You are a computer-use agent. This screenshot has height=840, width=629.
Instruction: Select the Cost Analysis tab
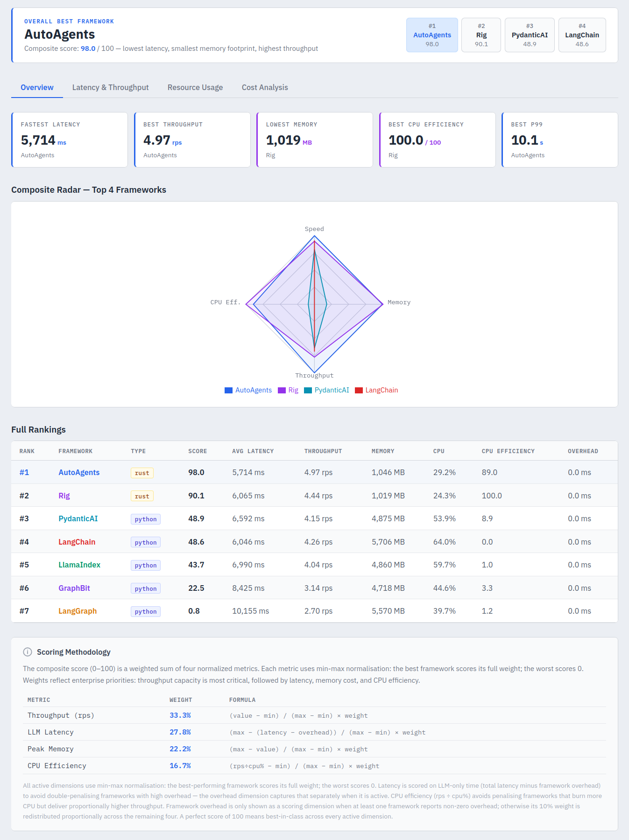(265, 87)
